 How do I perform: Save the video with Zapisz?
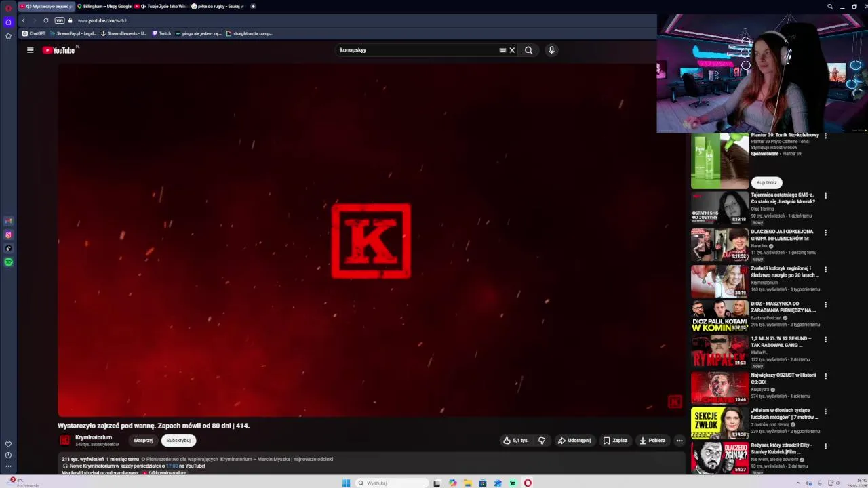click(615, 441)
